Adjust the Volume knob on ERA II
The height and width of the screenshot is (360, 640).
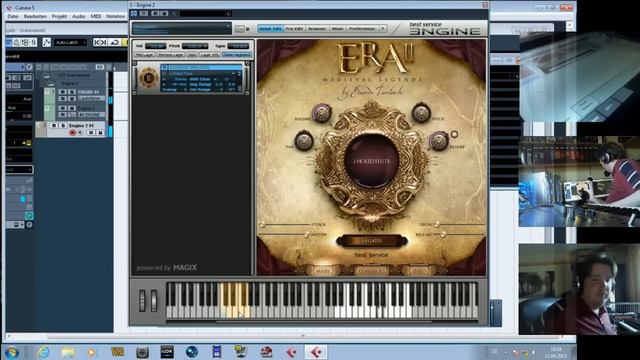tap(322, 113)
